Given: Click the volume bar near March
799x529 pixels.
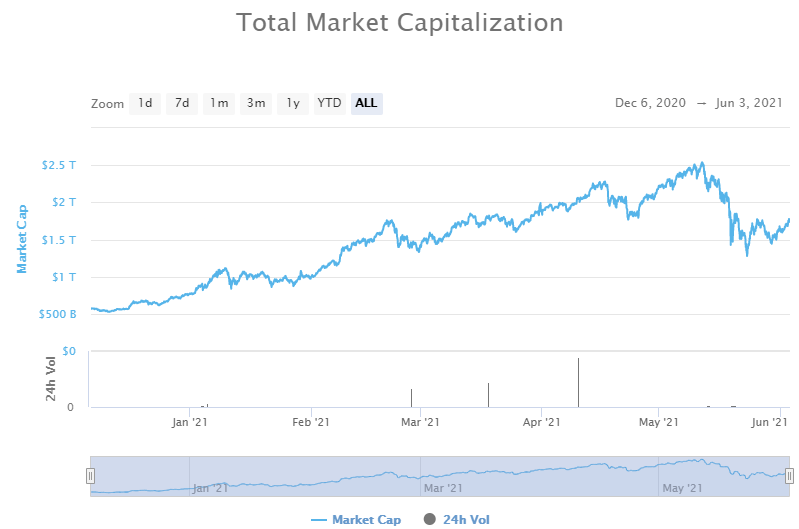Looking at the screenshot, I should click(x=411, y=398).
